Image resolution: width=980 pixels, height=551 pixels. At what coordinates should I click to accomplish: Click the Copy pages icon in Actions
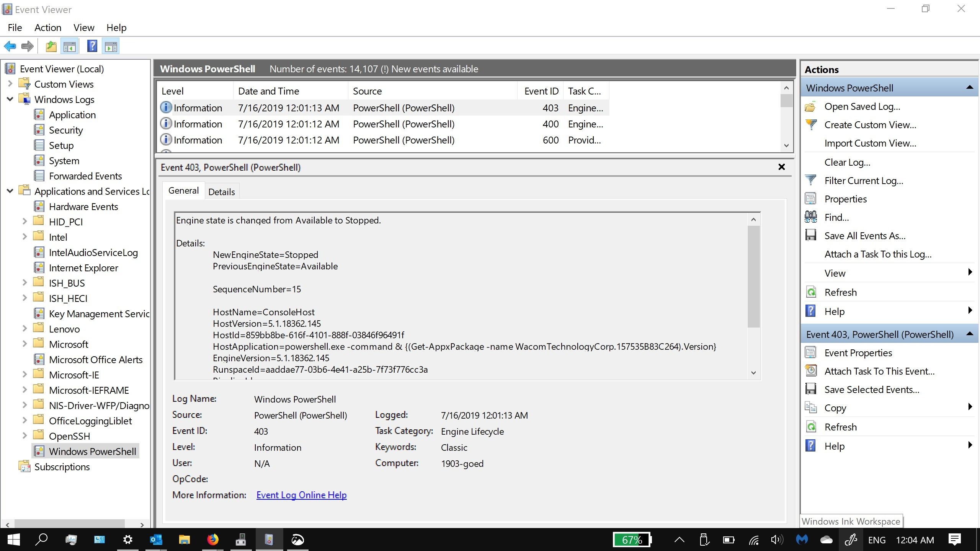pos(810,408)
